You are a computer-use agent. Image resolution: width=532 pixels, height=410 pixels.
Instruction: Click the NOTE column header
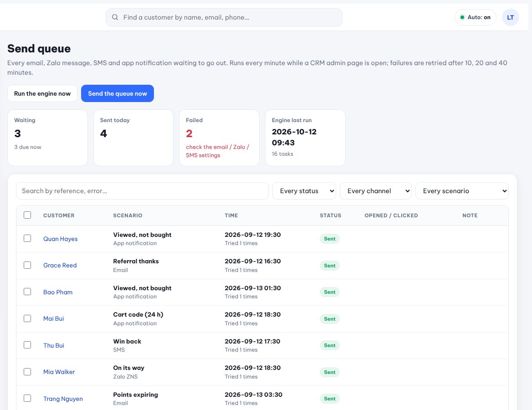coord(470,215)
